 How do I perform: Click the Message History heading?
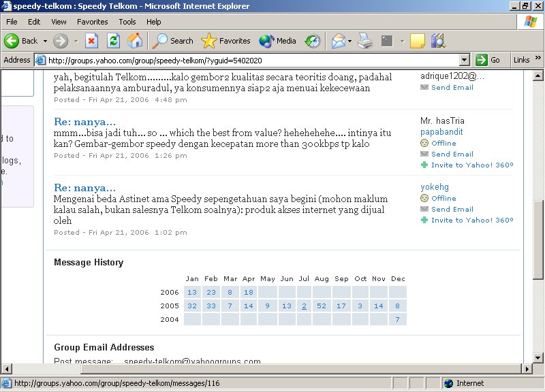click(89, 263)
